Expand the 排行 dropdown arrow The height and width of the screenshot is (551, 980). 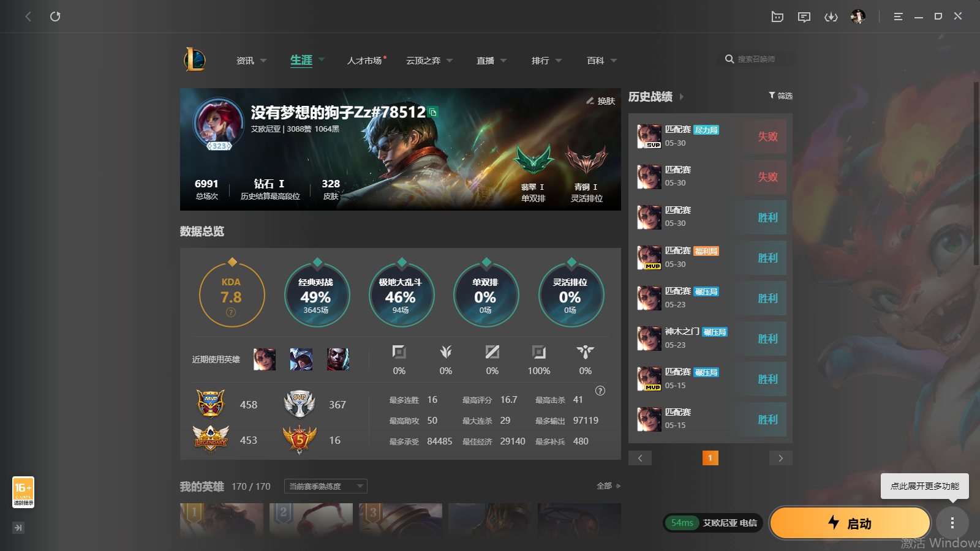(559, 61)
